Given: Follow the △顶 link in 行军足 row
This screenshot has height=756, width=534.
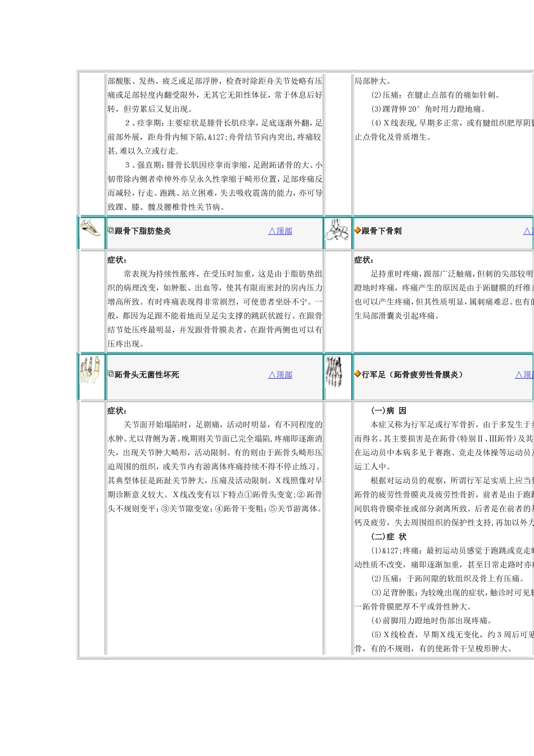Looking at the screenshot, I should pos(524,375).
